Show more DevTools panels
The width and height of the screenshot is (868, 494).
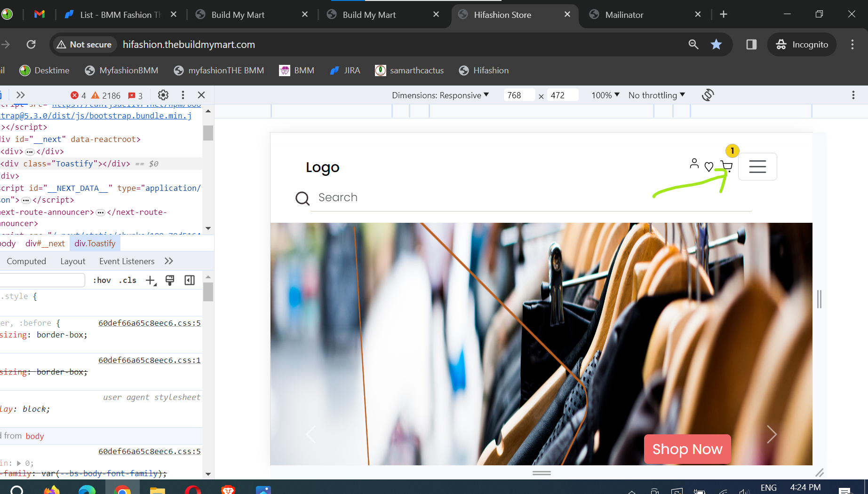pyautogui.click(x=20, y=95)
